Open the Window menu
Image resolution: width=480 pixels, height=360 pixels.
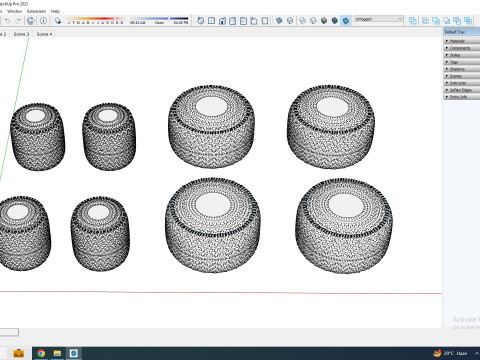pyautogui.click(x=14, y=11)
